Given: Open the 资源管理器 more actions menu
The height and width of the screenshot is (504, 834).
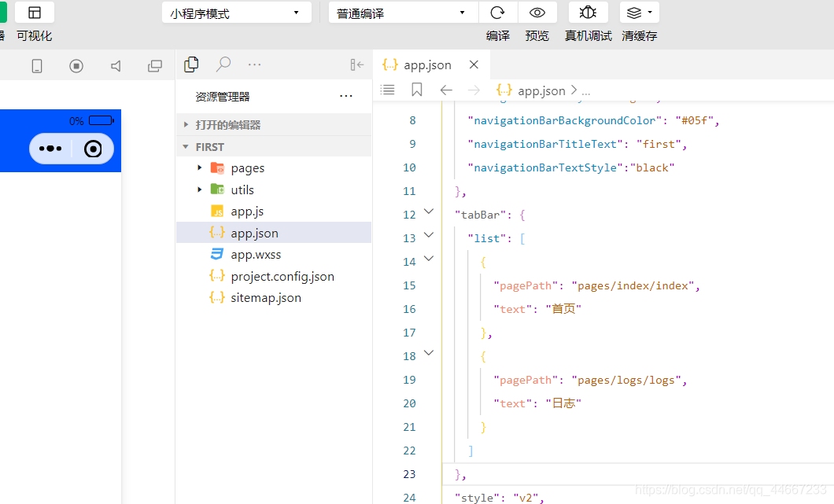Looking at the screenshot, I should click(346, 96).
